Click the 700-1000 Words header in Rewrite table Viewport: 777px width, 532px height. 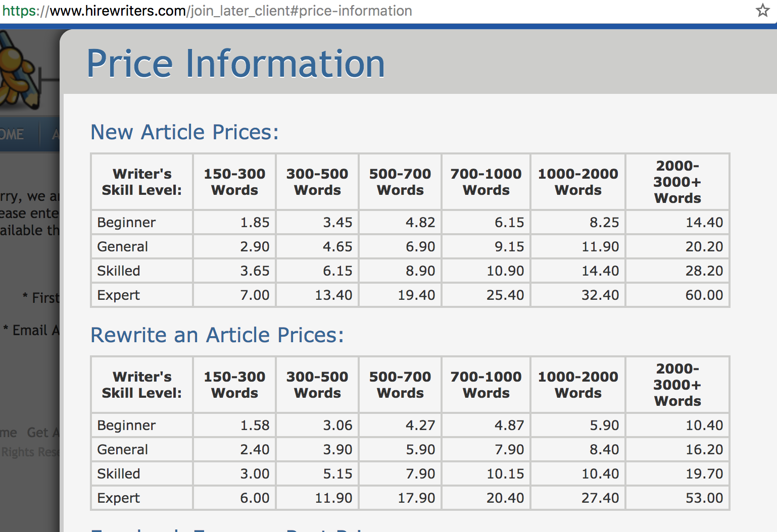(x=486, y=385)
